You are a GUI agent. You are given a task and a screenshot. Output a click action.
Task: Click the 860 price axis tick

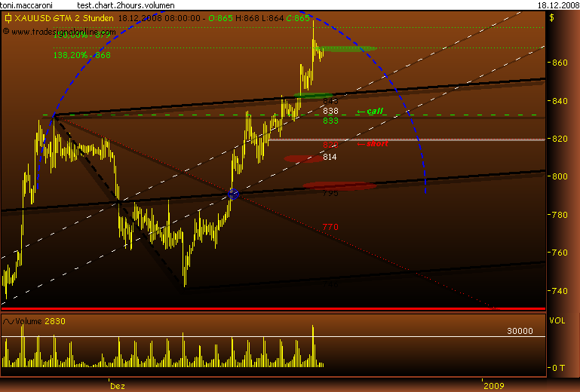tap(560, 63)
